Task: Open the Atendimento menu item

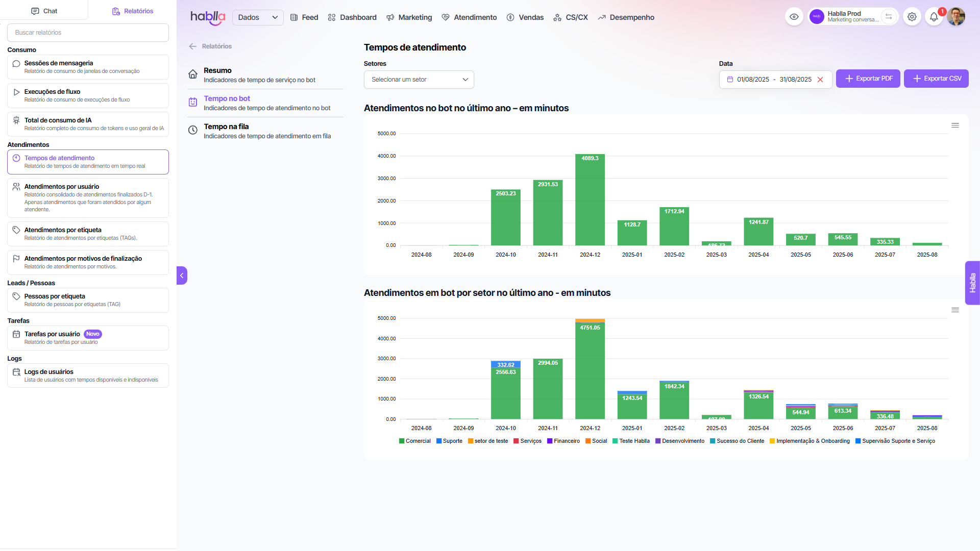Action: [469, 17]
